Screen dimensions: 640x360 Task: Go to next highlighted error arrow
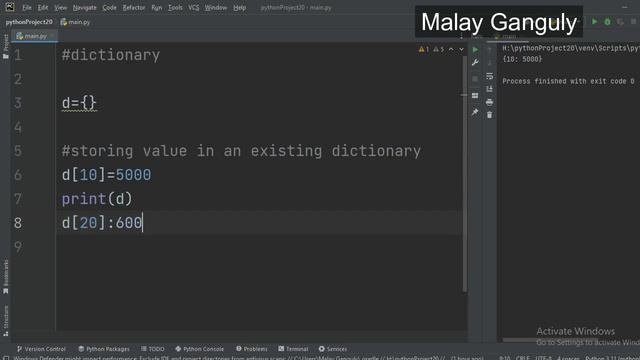[x=461, y=49]
